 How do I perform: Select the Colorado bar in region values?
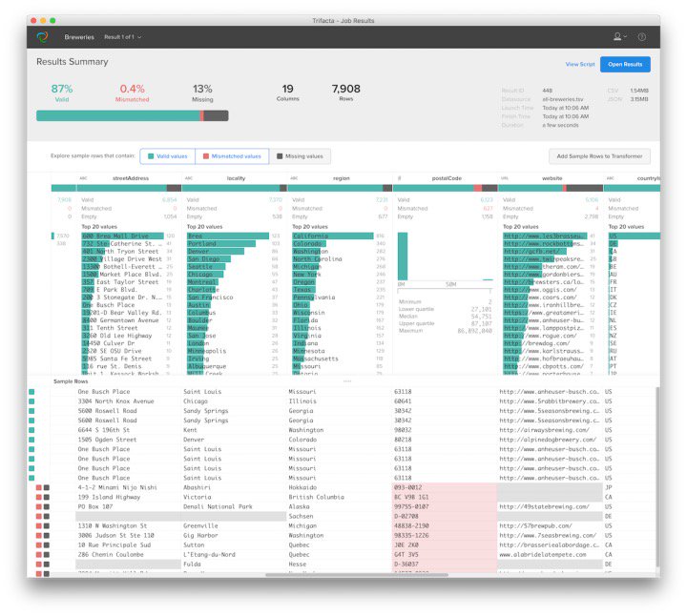coord(309,243)
